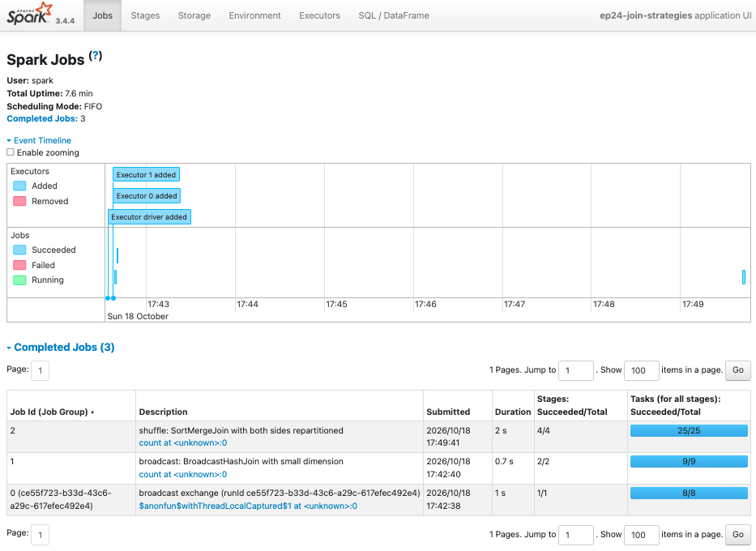
Task: Open the Storage tab
Action: (194, 15)
